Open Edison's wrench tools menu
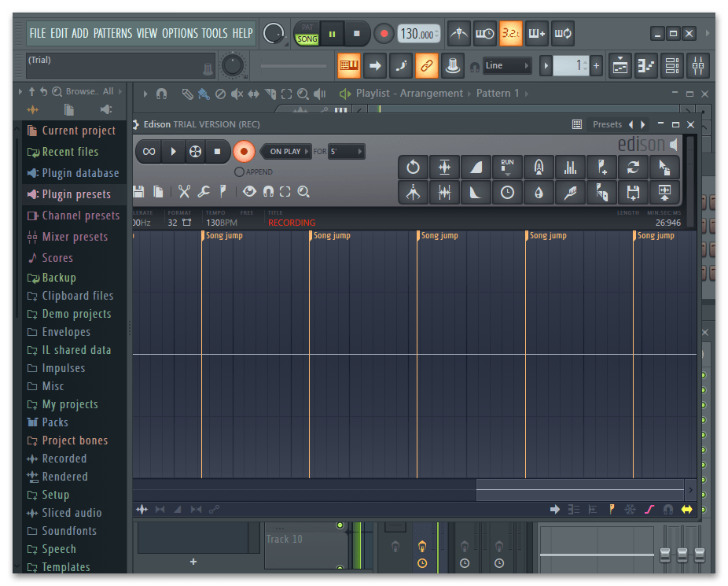This screenshot has height=586, width=728. pos(204,191)
